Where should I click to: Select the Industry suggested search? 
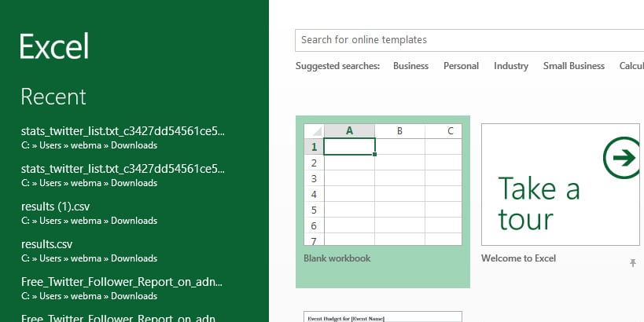(x=511, y=66)
